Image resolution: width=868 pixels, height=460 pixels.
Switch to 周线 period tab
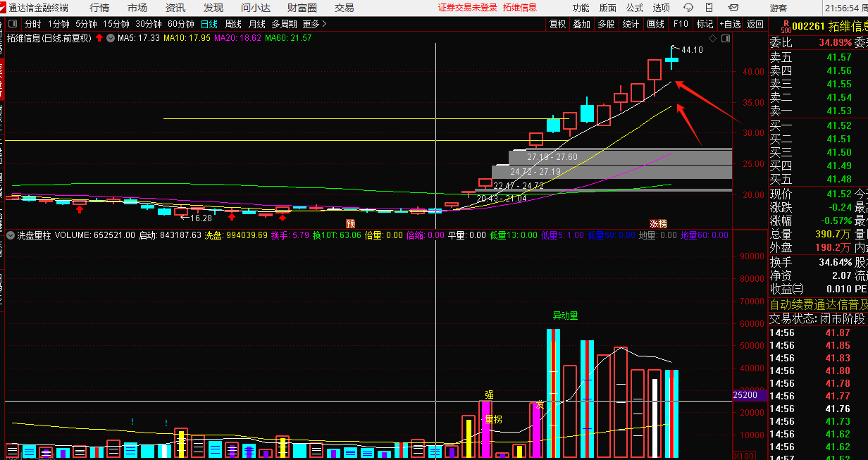(x=233, y=24)
